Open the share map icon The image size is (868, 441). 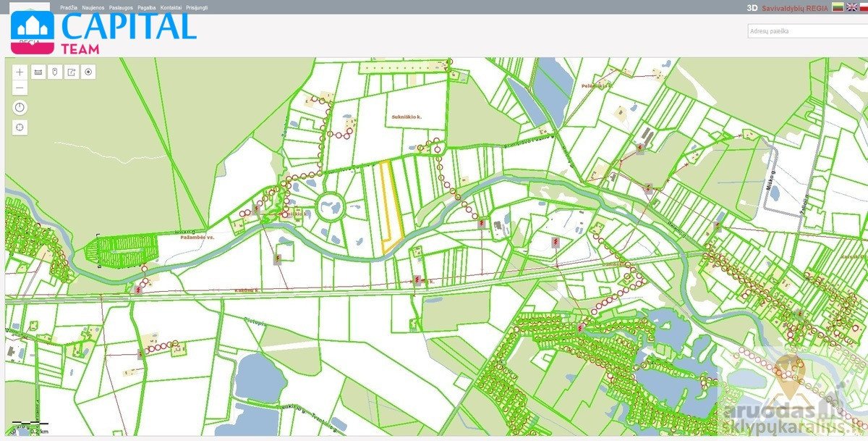(x=72, y=72)
